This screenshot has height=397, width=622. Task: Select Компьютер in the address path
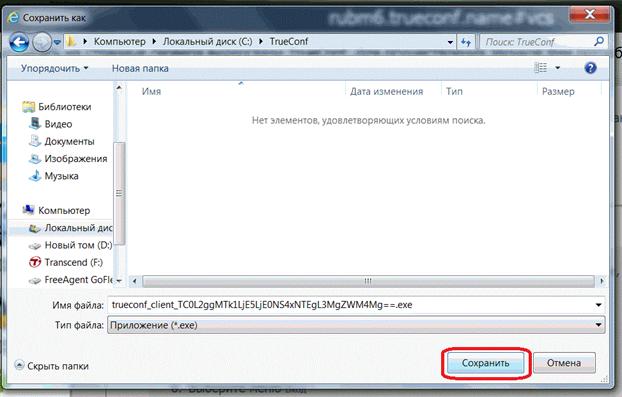pyautogui.click(x=120, y=41)
